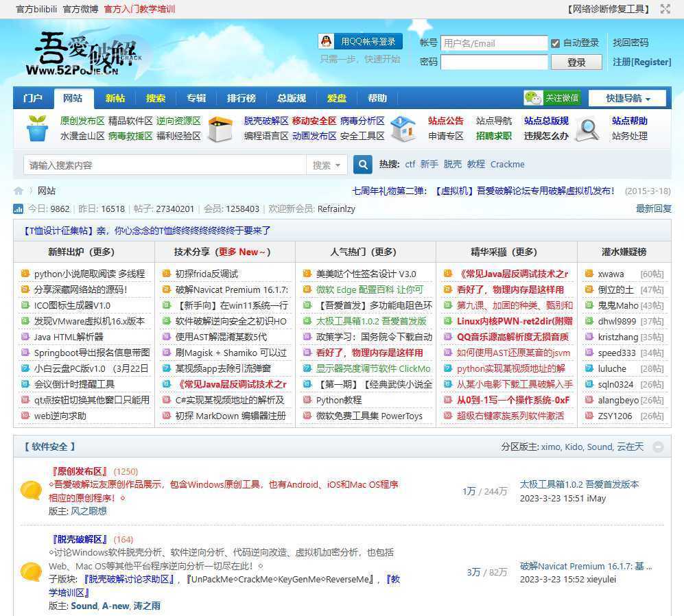
Task: Click the blue magnifier search button
Action: 362,165
